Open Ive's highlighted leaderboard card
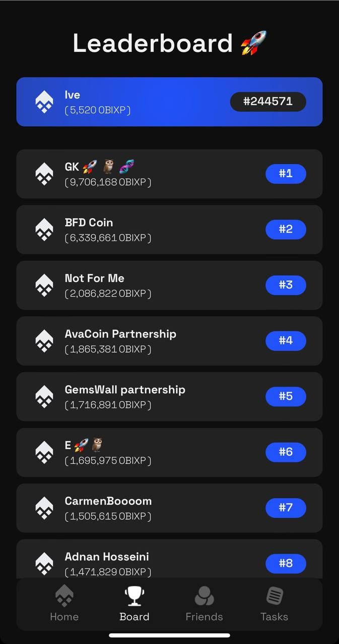The height and width of the screenshot is (644, 339). [x=169, y=101]
